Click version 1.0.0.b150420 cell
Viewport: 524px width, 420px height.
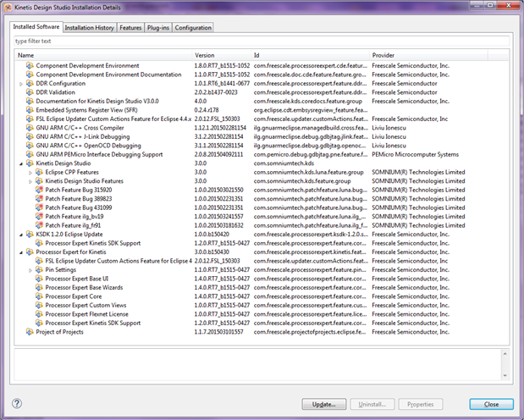211,234
